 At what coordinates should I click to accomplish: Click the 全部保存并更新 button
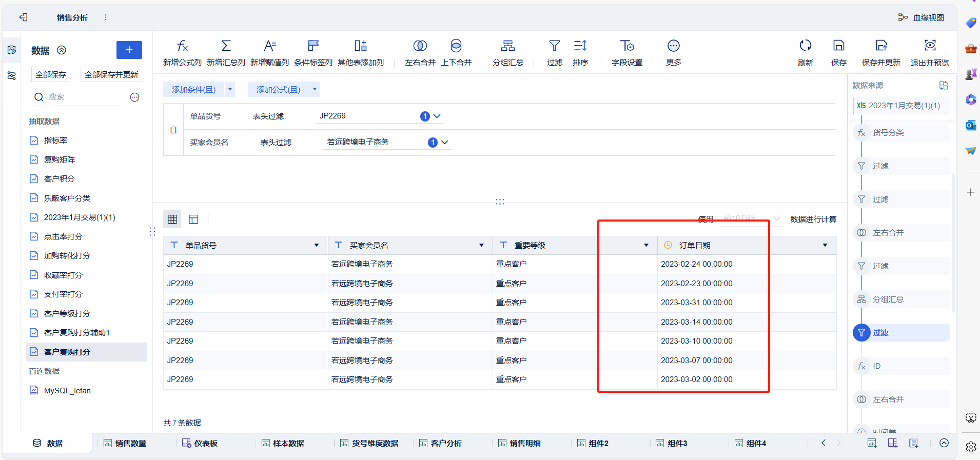[x=111, y=75]
